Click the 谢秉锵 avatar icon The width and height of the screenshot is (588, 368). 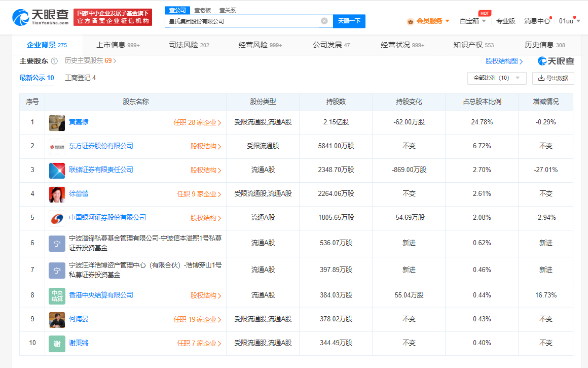[x=57, y=344]
